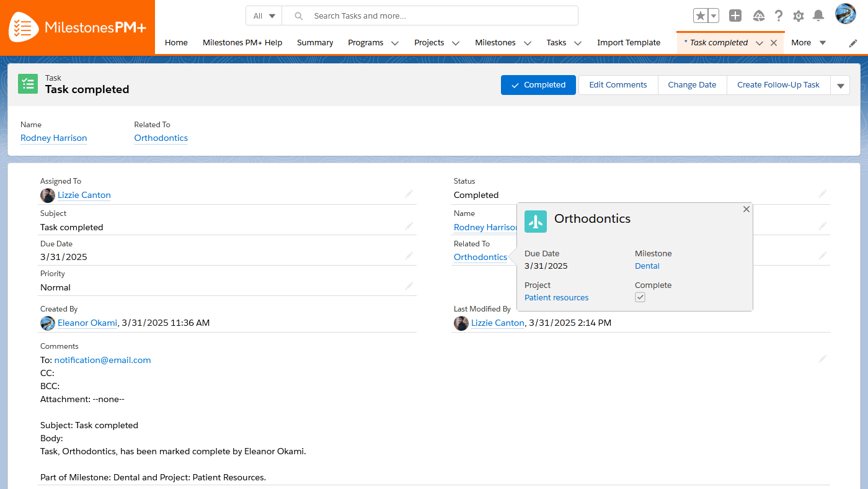Viewport: 868px width, 489px height.
Task: Open the Import Template tab
Action: (x=629, y=43)
